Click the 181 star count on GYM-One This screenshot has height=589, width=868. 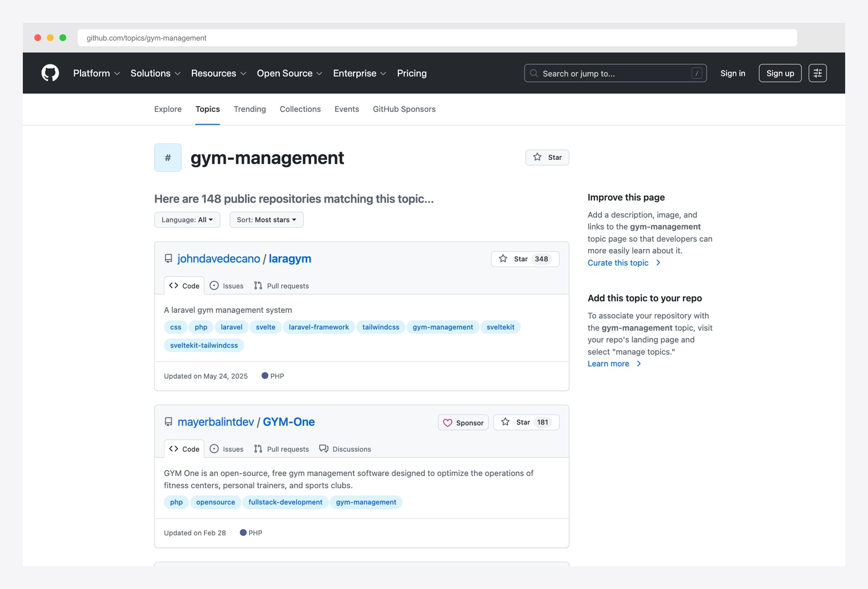coord(542,422)
